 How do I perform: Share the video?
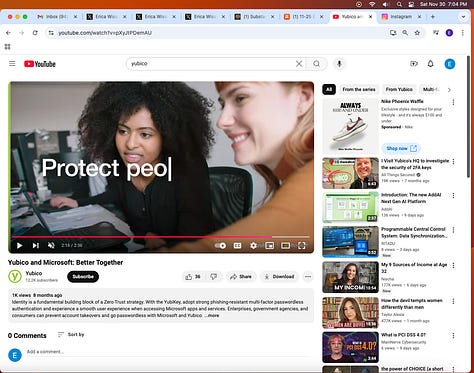tap(241, 277)
